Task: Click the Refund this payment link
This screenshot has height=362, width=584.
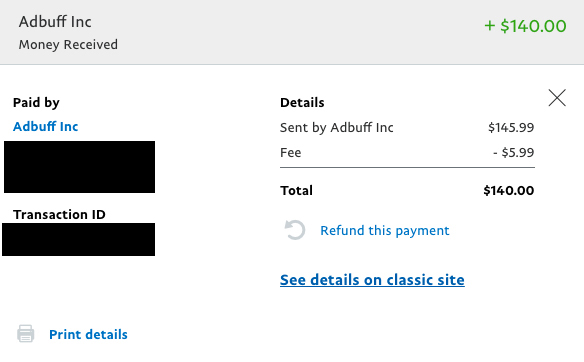Action: click(x=385, y=231)
